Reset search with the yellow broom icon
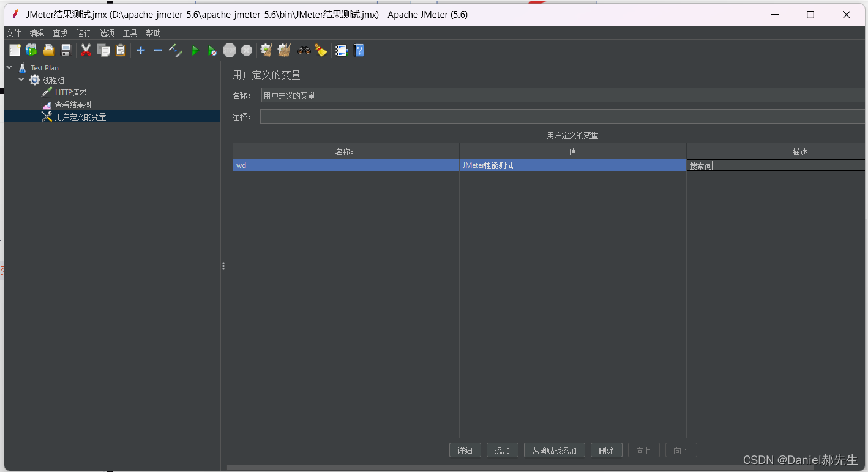Image resolution: width=868 pixels, height=472 pixels. (x=321, y=50)
